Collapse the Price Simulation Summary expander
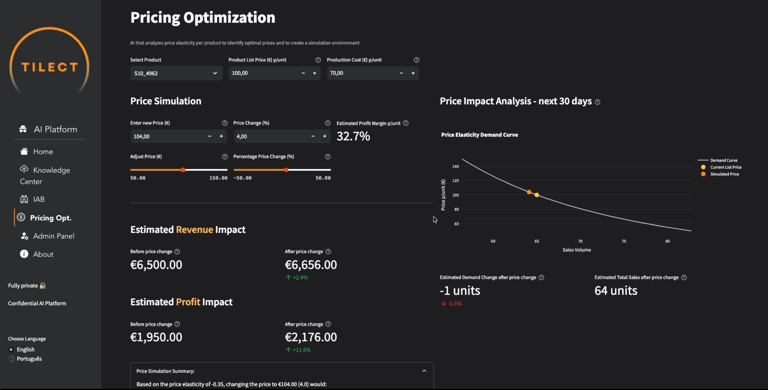The image size is (768, 390). [x=424, y=371]
